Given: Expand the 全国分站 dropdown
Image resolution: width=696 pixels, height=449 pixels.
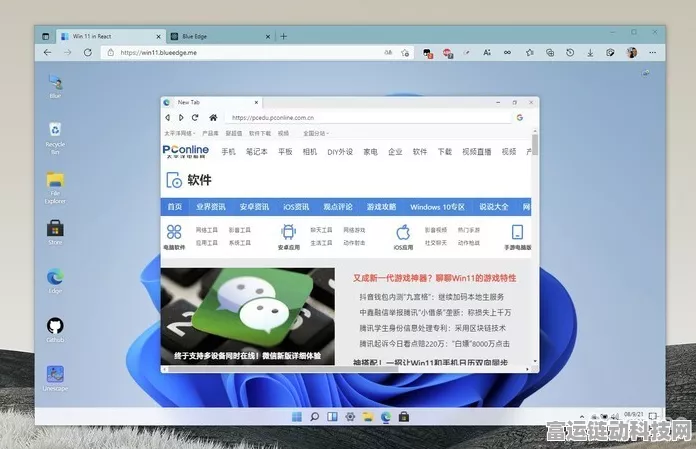Looking at the screenshot, I should [x=316, y=133].
